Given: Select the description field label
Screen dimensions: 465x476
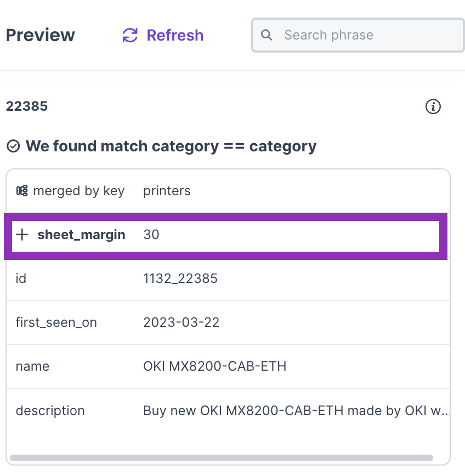Looking at the screenshot, I should (x=50, y=411).
